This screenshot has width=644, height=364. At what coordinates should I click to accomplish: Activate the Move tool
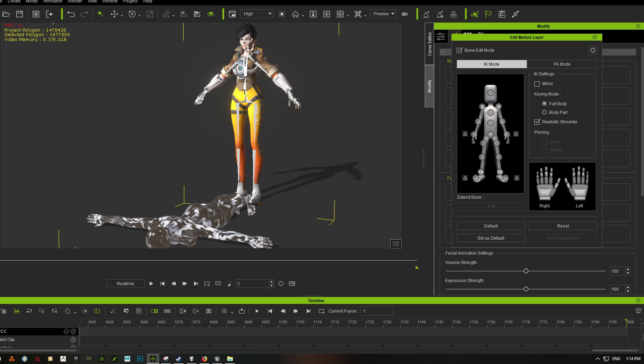tap(114, 14)
